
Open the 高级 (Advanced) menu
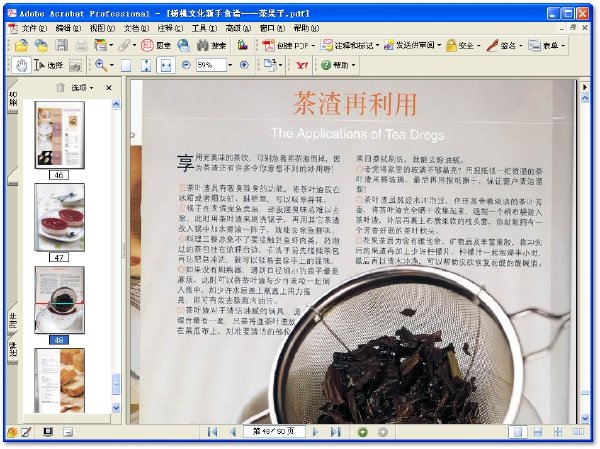pyautogui.click(x=238, y=28)
